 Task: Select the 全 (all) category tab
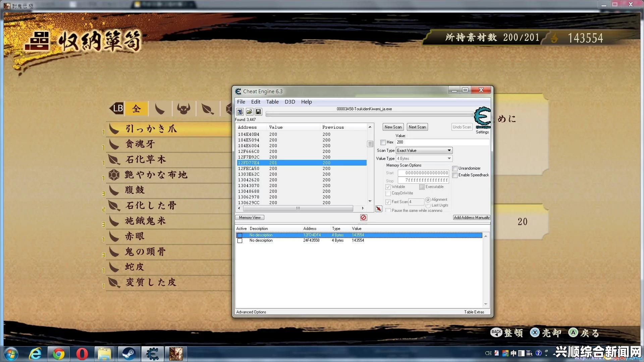(136, 109)
